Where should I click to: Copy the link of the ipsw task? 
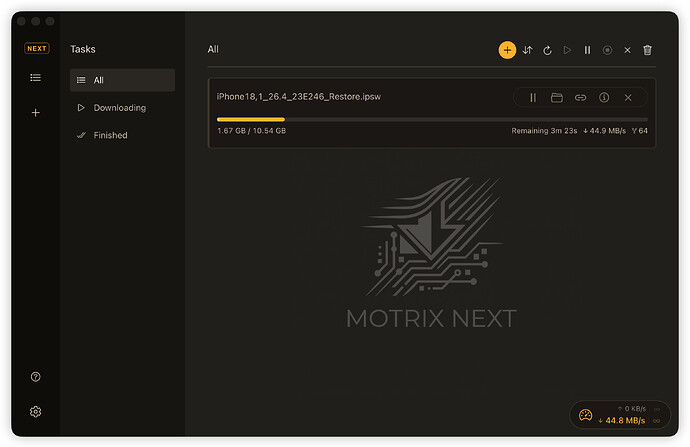click(580, 98)
